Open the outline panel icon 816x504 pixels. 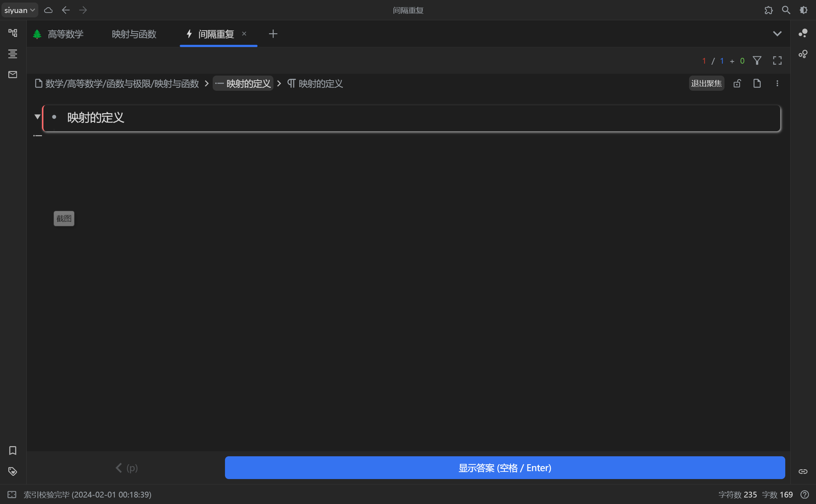point(13,54)
